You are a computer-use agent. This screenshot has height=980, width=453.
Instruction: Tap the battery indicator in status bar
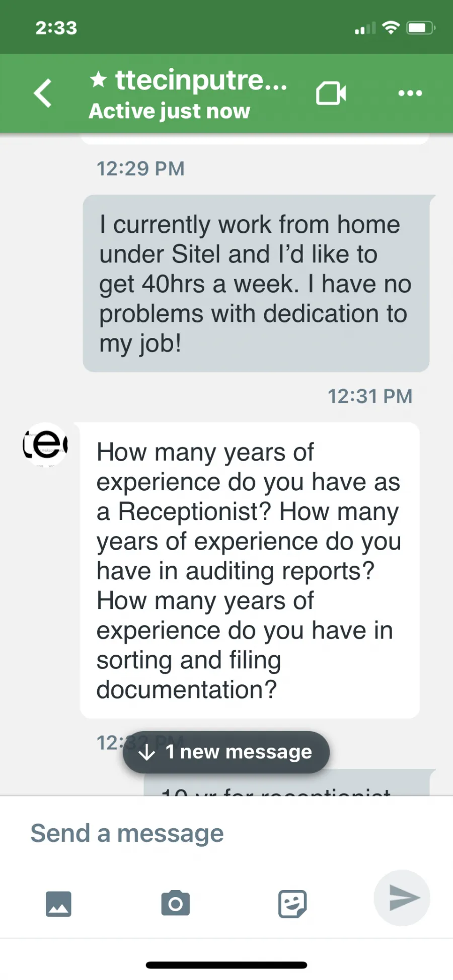click(421, 28)
